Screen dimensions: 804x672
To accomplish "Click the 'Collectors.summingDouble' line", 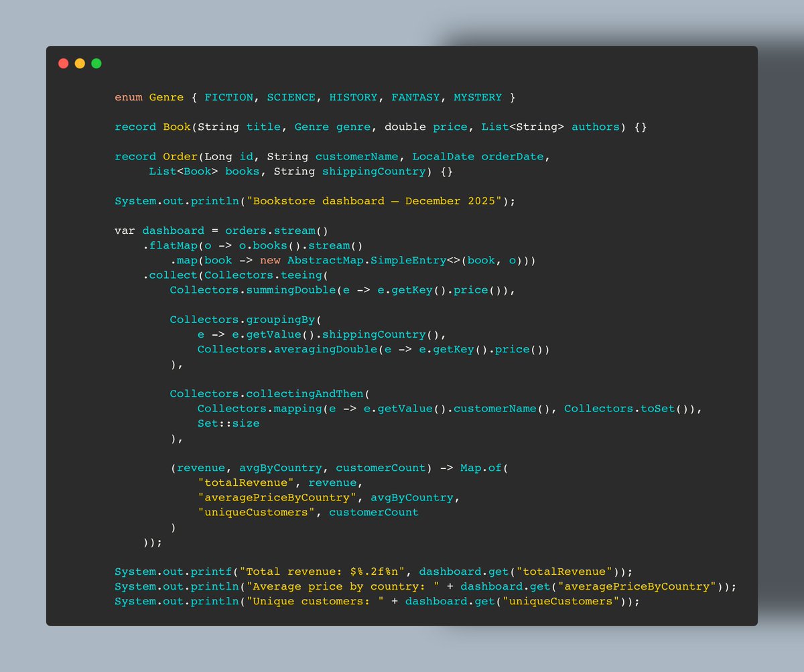I will coord(342,290).
